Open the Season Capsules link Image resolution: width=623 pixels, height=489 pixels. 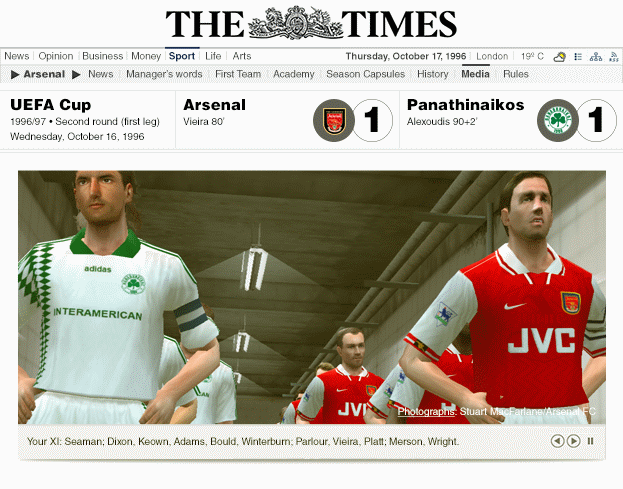pos(366,74)
